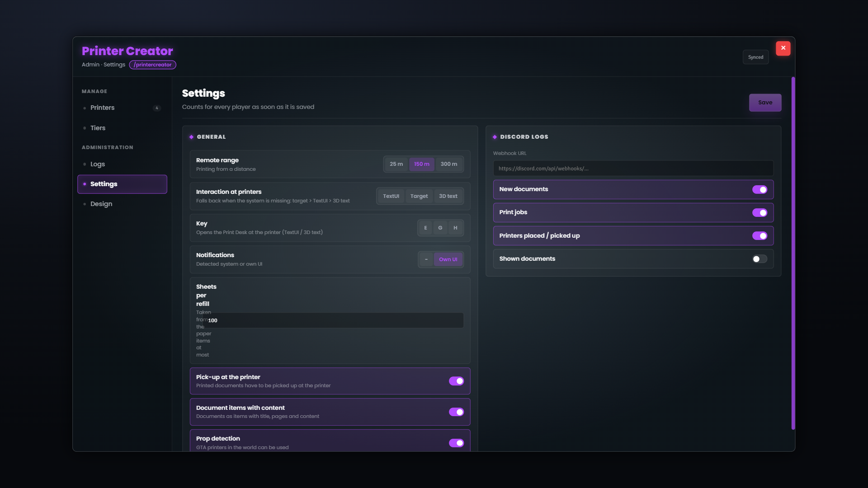Click the /printercreator command badge
This screenshot has width=868, height=488.
coord(153,65)
